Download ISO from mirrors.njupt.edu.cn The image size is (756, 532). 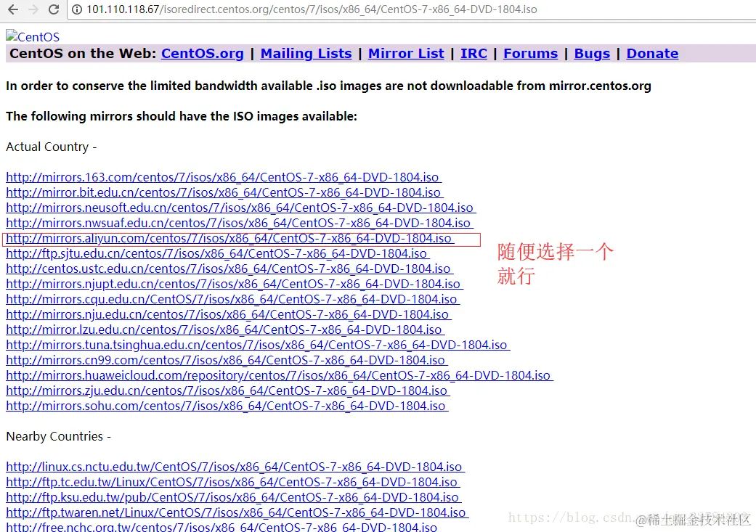tap(235, 284)
